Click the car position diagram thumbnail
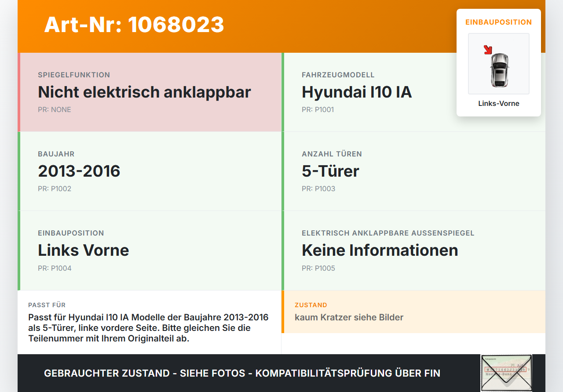The height and width of the screenshot is (392, 563). 499,64
